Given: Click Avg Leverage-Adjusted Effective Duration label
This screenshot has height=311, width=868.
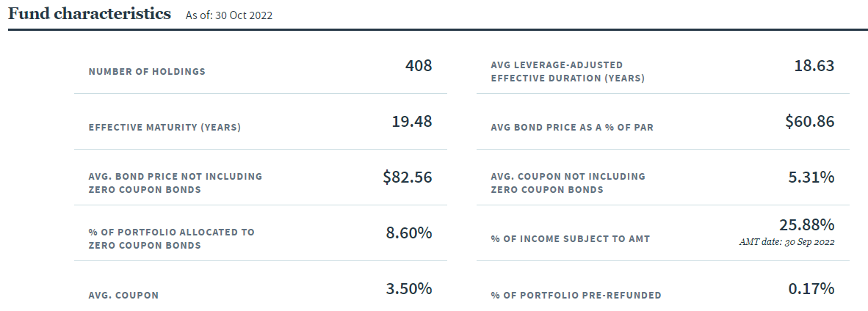Looking at the screenshot, I should pos(568,72).
